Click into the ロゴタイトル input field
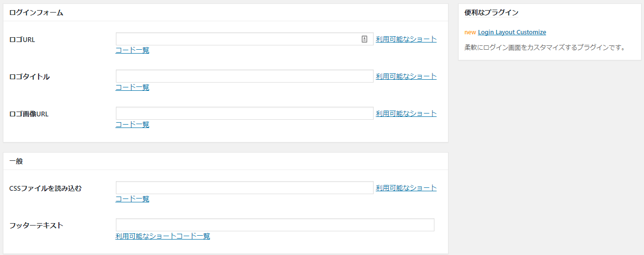Viewport: 644px width, 255px height. [x=244, y=76]
